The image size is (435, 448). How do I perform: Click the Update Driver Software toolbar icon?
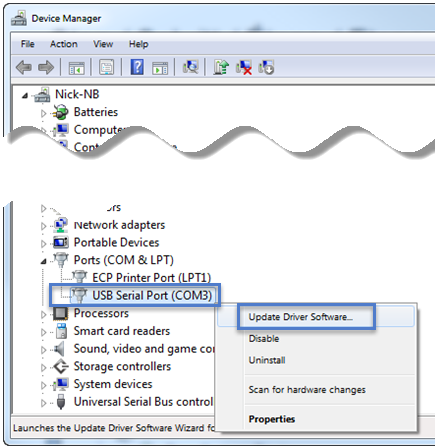221,67
